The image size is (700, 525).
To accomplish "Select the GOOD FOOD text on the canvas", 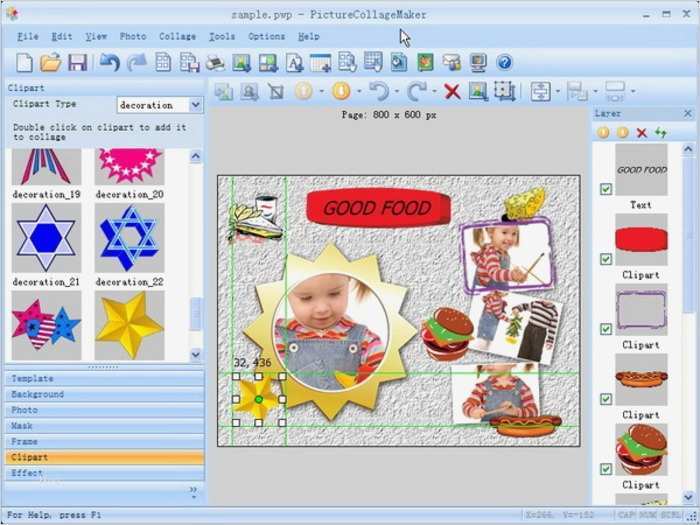I will [x=377, y=208].
